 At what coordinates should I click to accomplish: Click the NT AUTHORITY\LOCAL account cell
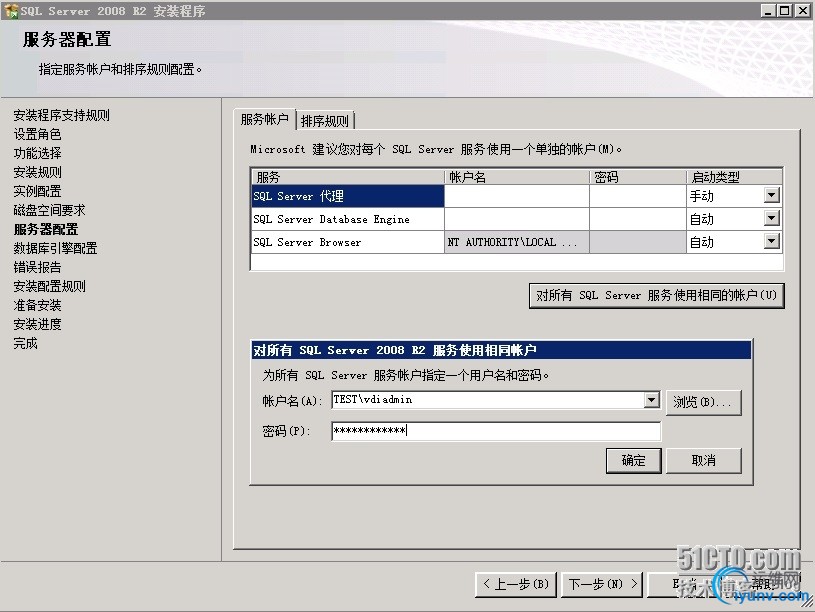(517, 242)
